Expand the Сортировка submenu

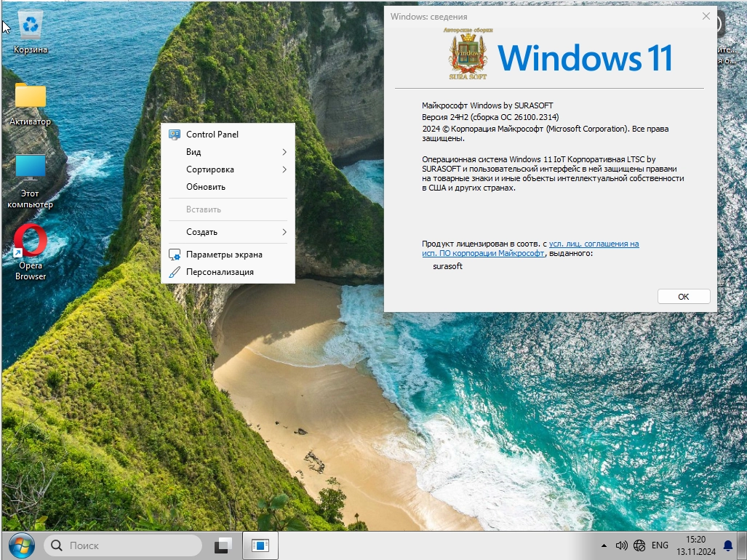coord(228,169)
